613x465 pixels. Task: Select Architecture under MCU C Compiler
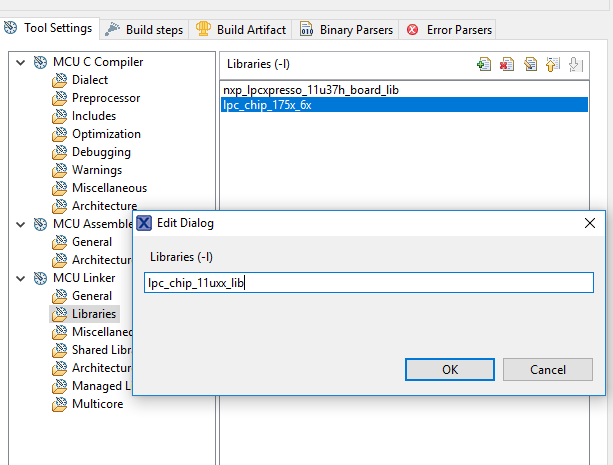point(104,205)
